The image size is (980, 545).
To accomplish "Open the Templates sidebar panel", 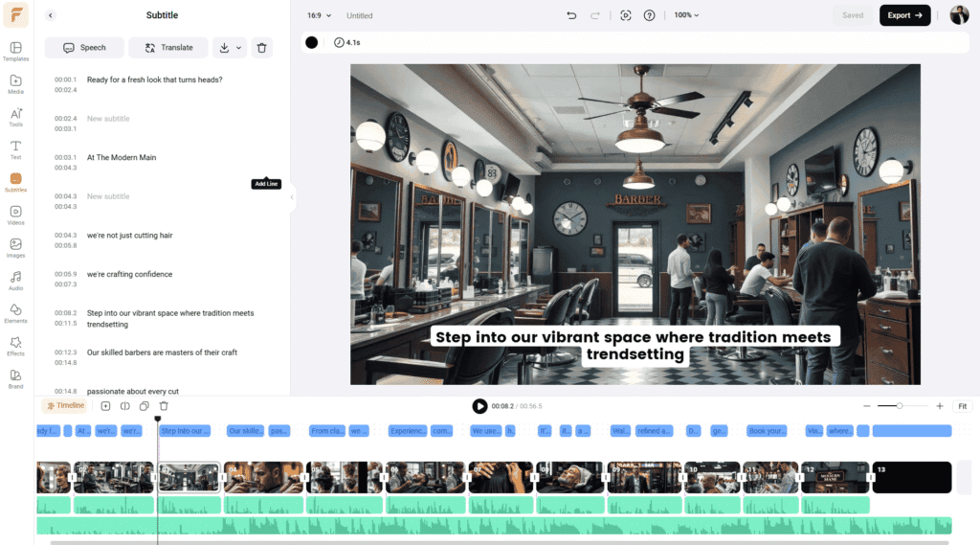I will click(x=15, y=52).
